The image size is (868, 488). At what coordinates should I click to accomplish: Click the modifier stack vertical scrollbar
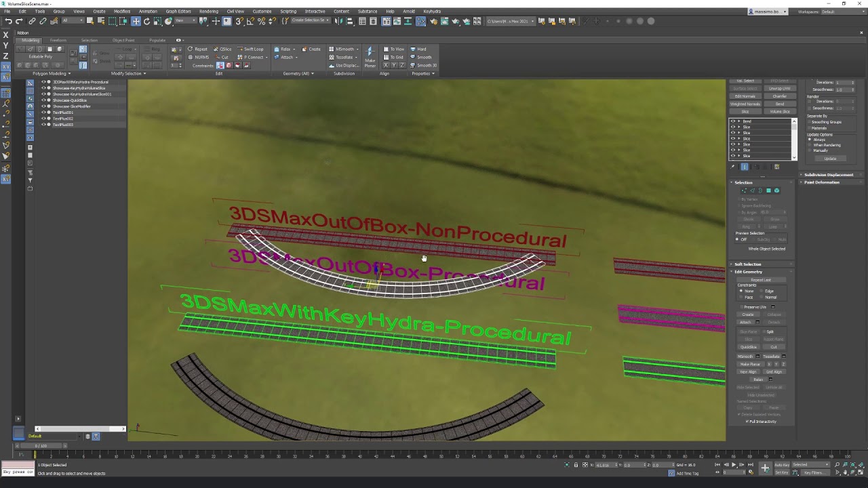point(794,140)
